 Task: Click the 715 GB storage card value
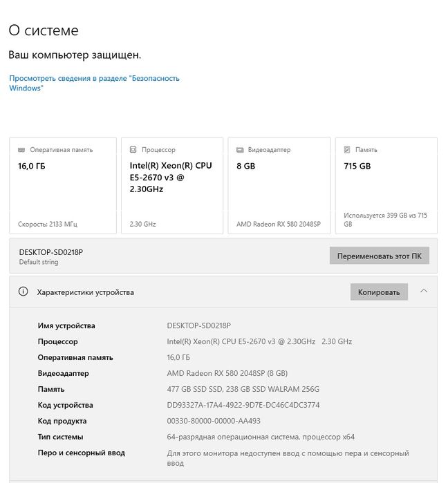pyautogui.click(x=357, y=167)
